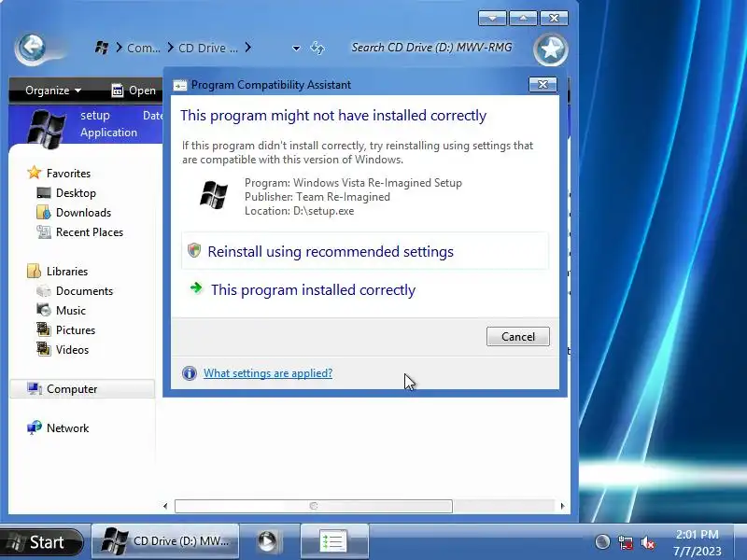Screen dimensions: 747x560
Task: Click the network tray icon with red X
Action: tap(625, 542)
